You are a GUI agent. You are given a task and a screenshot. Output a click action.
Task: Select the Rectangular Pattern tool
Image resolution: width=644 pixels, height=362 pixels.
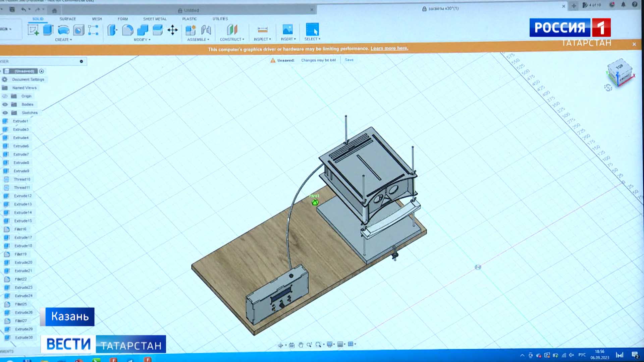coord(93,30)
